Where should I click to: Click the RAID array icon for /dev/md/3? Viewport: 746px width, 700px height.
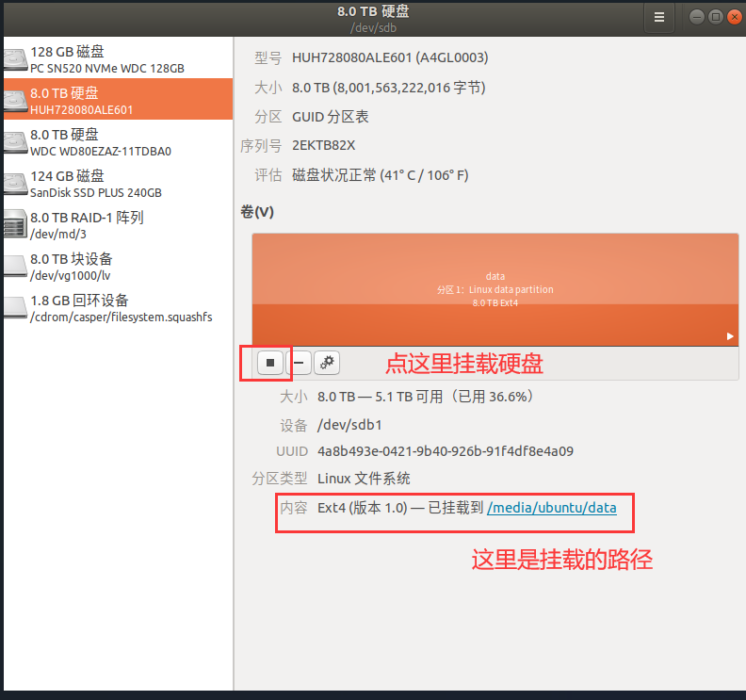(15, 226)
